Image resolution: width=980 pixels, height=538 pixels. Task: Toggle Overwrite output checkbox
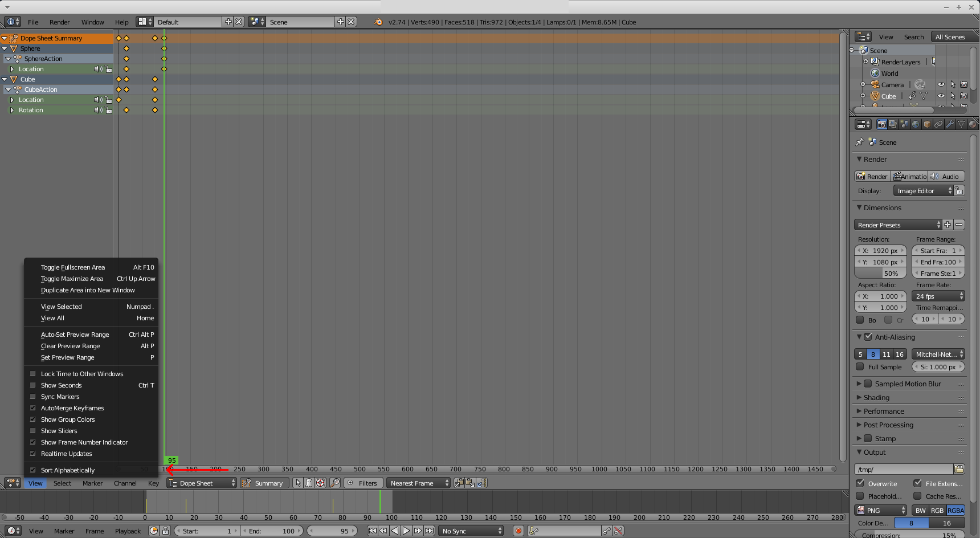(860, 483)
